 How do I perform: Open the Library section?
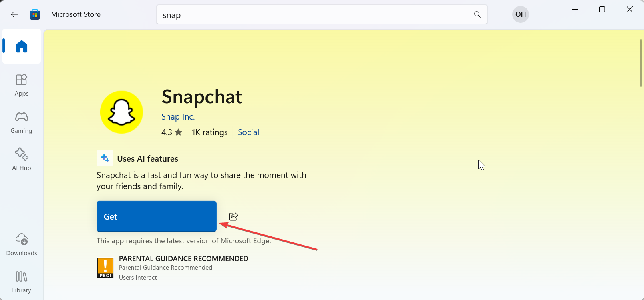pos(22,282)
